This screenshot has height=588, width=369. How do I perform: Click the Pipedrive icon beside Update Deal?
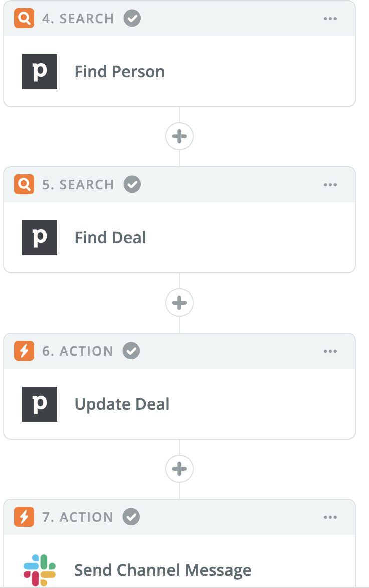tap(40, 404)
